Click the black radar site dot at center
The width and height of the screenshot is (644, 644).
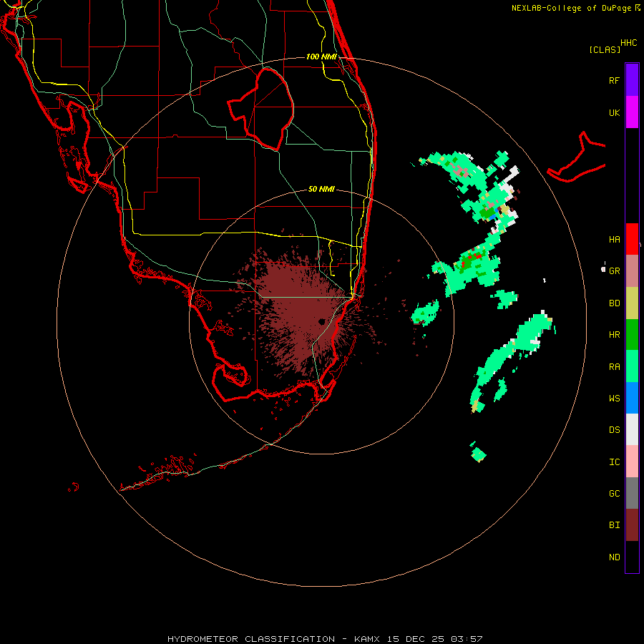(321, 321)
